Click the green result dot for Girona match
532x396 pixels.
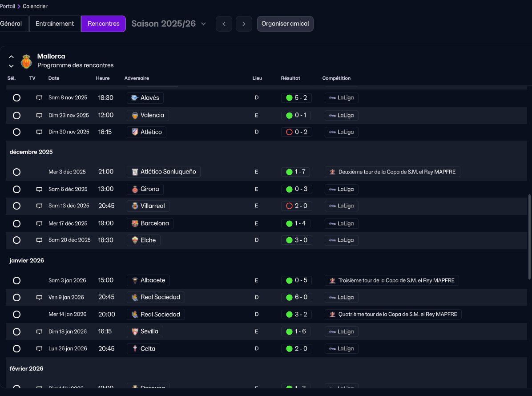coord(289,189)
